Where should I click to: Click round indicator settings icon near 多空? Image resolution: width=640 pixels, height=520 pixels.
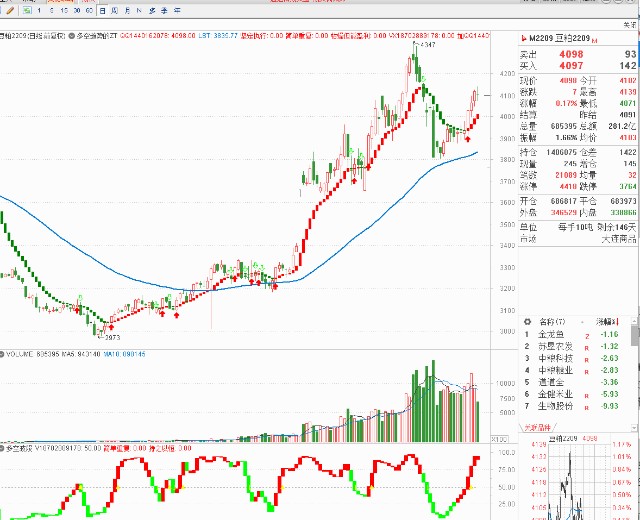pos(71,36)
